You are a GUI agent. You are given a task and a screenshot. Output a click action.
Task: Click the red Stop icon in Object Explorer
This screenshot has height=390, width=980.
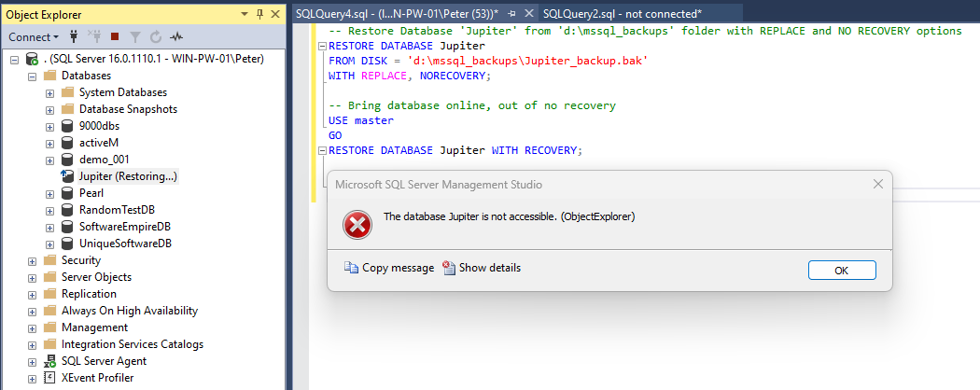click(x=115, y=36)
